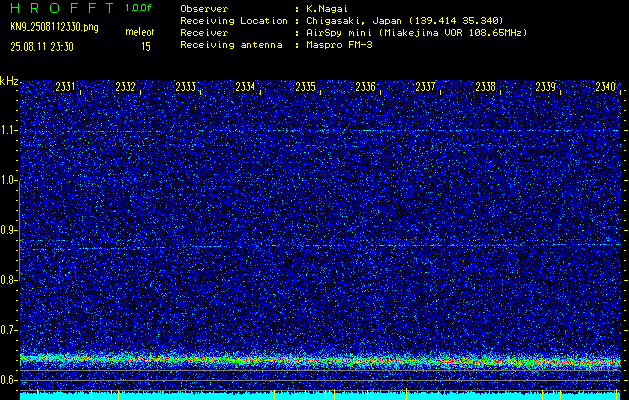Click the 0.9 kHz axis label
The width and height of the screenshot is (629, 400).
pyautogui.click(x=8, y=230)
